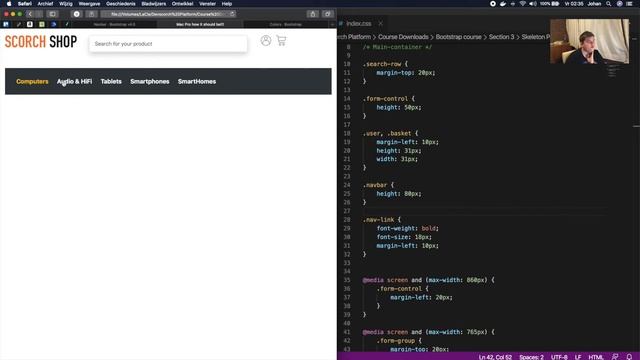Change line ending via LF status item

[x=578, y=357]
